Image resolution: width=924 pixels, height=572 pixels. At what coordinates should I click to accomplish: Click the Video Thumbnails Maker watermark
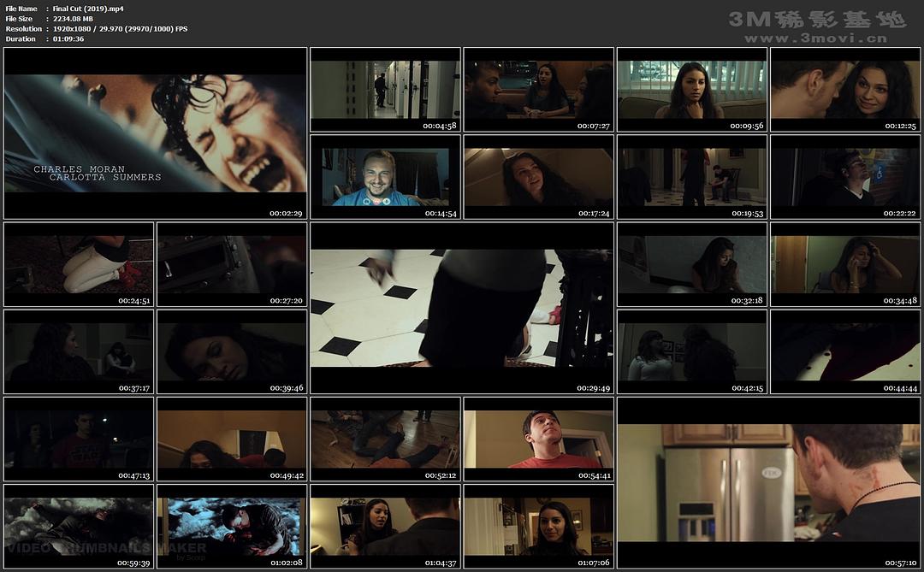(x=107, y=547)
